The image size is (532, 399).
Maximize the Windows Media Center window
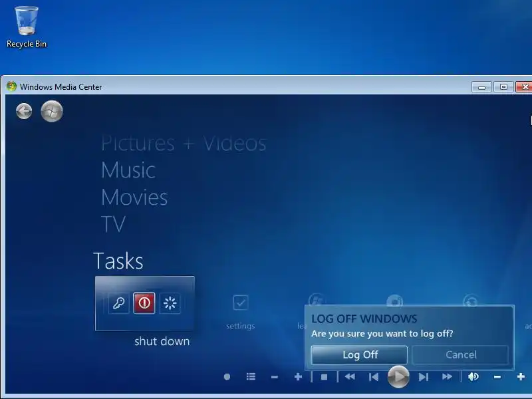(503, 87)
